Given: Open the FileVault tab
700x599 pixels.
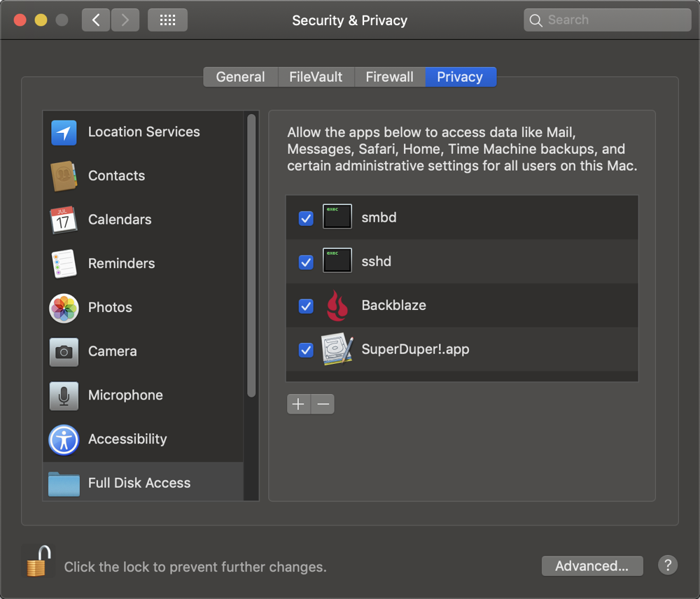Looking at the screenshot, I should tap(316, 77).
